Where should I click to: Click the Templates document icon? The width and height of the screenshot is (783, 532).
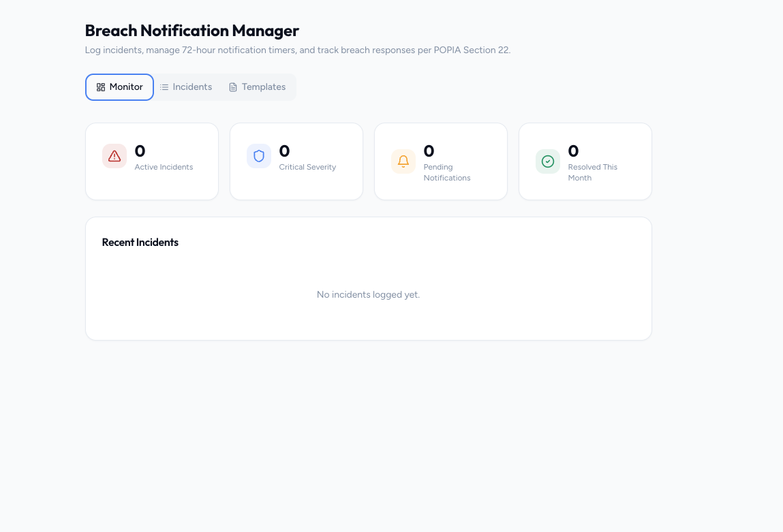click(x=233, y=87)
